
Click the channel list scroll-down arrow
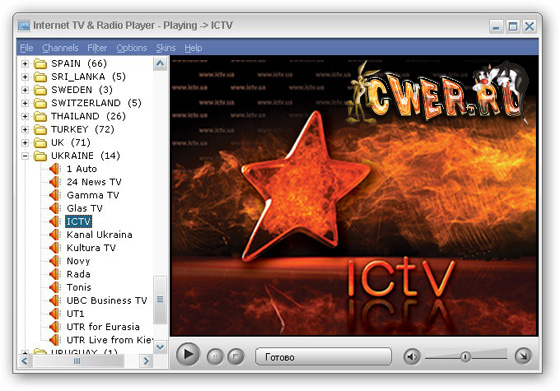click(x=160, y=347)
